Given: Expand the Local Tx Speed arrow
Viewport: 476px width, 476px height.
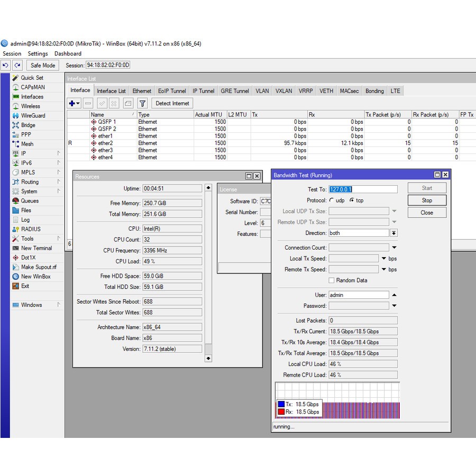Looking at the screenshot, I should [x=384, y=259].
